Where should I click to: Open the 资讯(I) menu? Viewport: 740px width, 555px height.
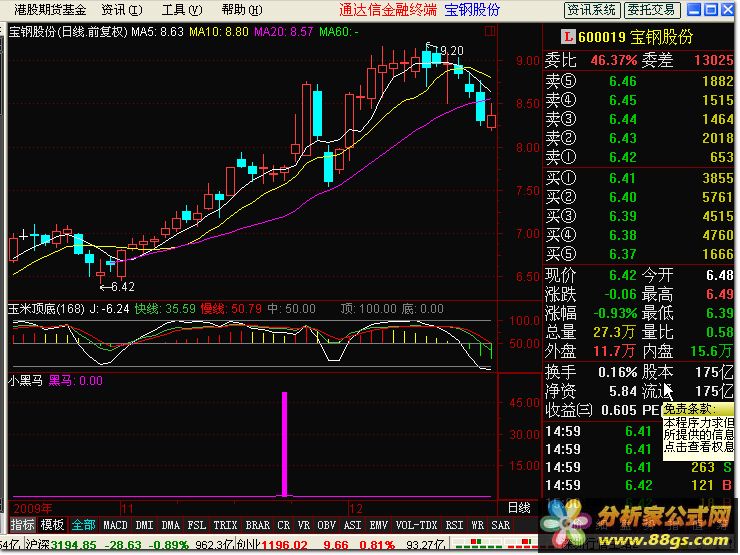coord(122,9)
